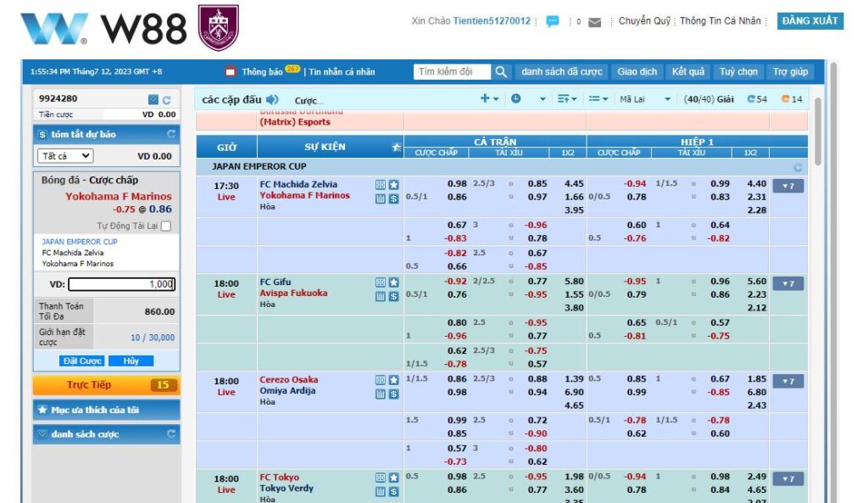Click into the Tìm kiếm đội search field
Image resolution: width=868 pixels, height=503 pixels.
tap(452, 71)
